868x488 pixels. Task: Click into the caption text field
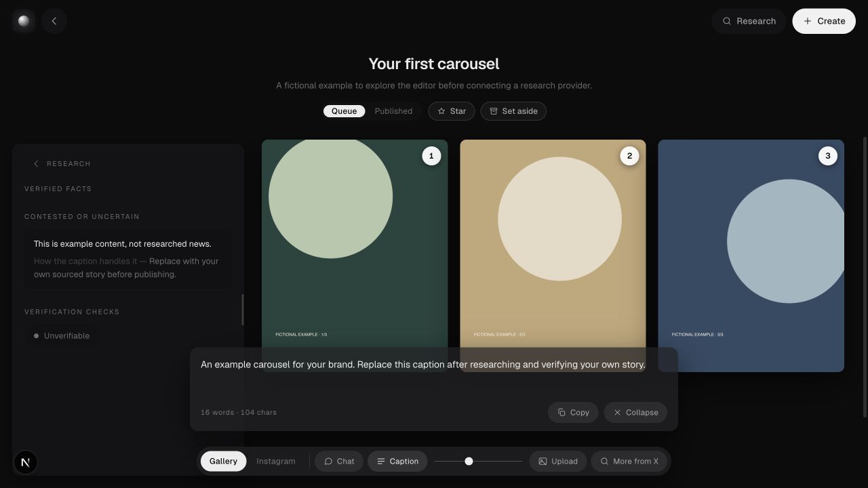coord(434,374)
